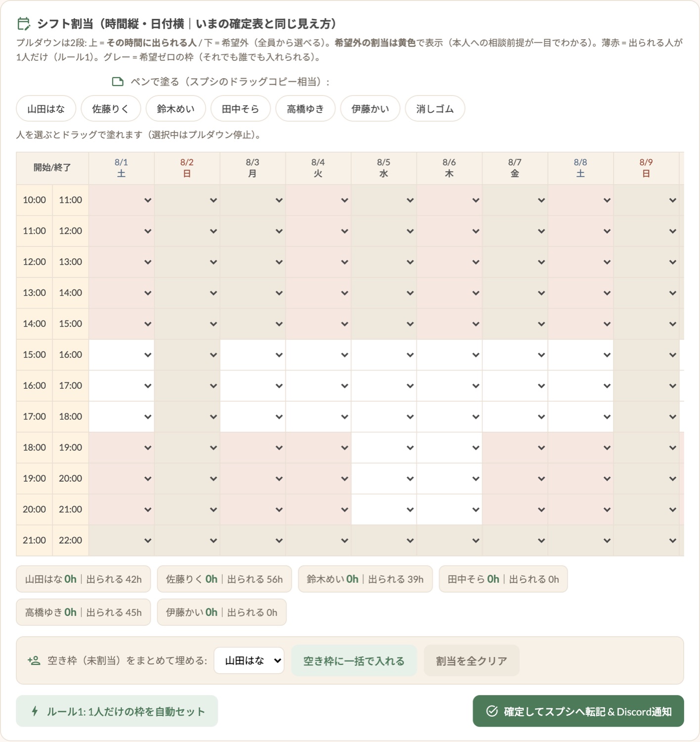Open dropdown for 8/3 at 17:00–18:00

tap(253, 417)
